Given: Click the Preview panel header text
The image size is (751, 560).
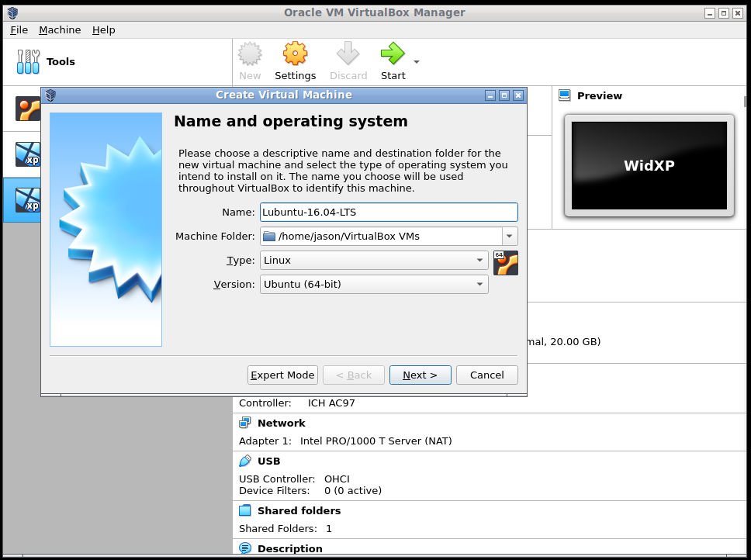Looking at the screenshot, I should (599, 95).
